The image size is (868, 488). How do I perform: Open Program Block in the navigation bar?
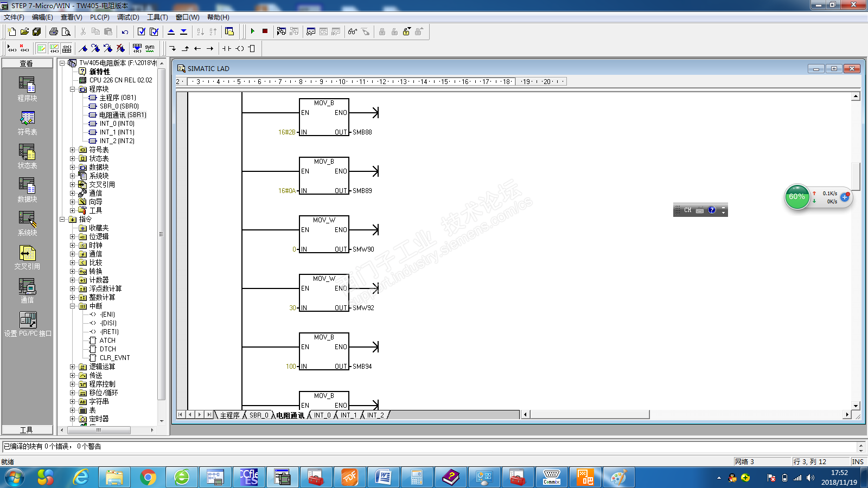(x=27, y=89)
